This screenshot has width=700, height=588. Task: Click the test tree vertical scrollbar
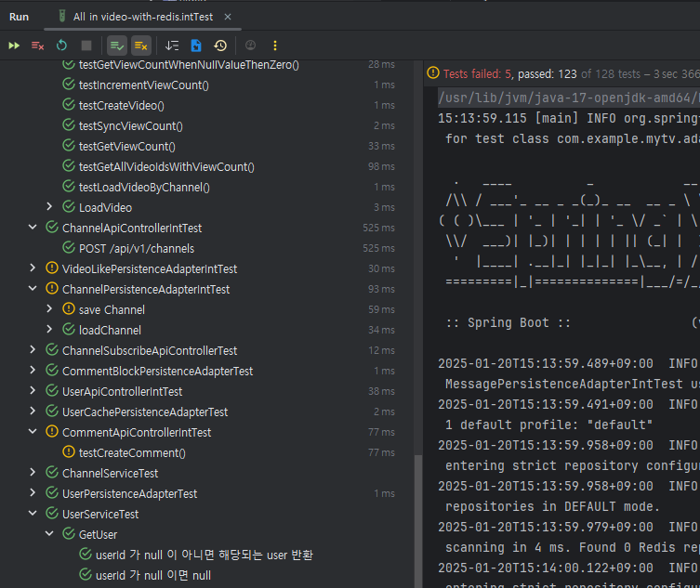click(418, 520)
